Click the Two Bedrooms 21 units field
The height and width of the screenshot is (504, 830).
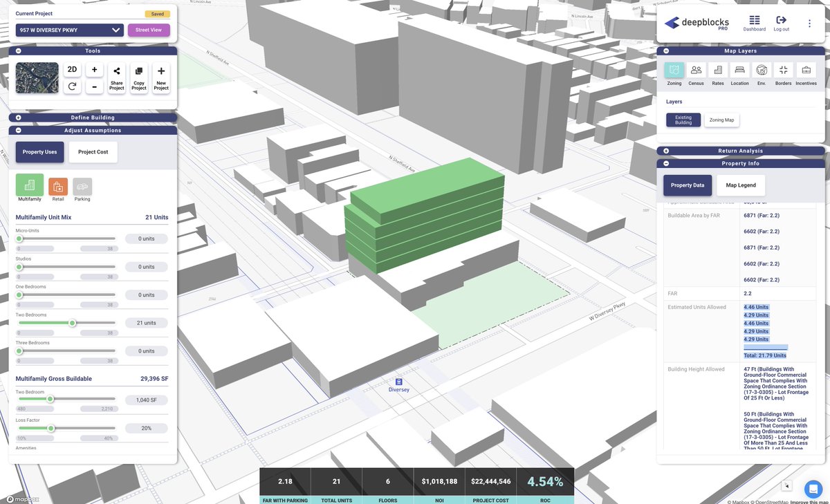(146, 323)
